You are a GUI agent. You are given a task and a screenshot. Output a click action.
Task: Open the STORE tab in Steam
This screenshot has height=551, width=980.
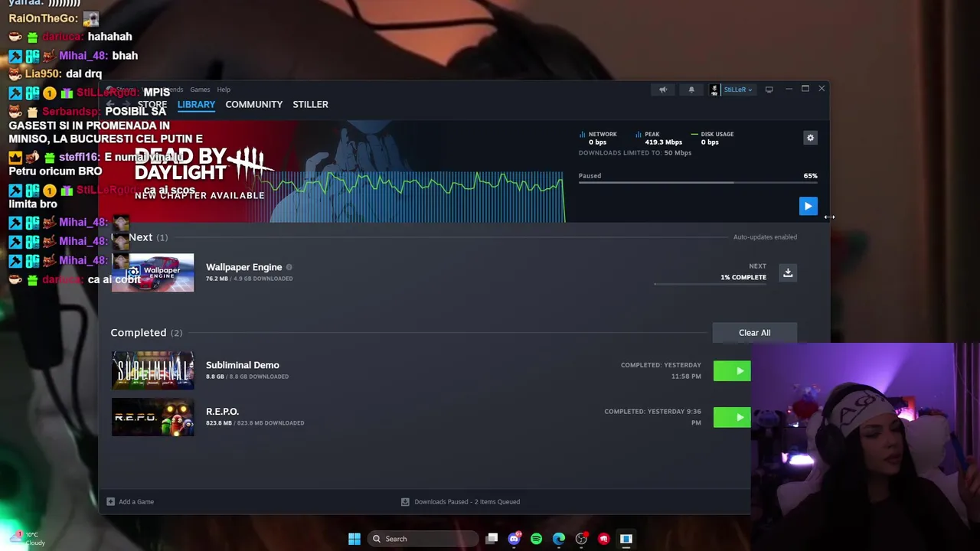pos(152,104)
